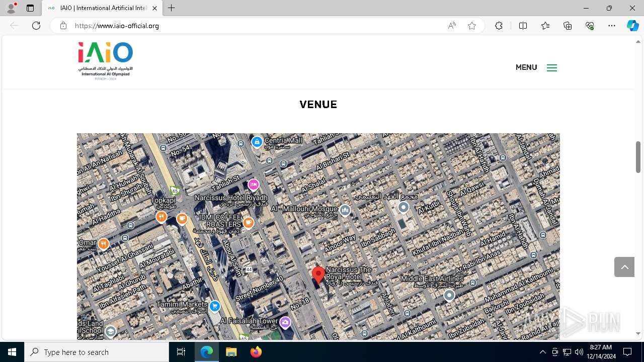
Task: Open notification center
Action: pos(627,352)
